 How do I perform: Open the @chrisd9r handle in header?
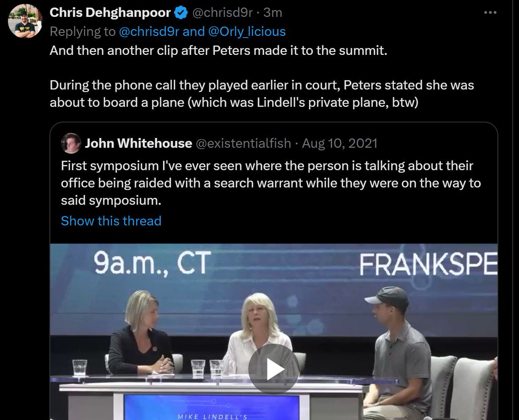223,13
